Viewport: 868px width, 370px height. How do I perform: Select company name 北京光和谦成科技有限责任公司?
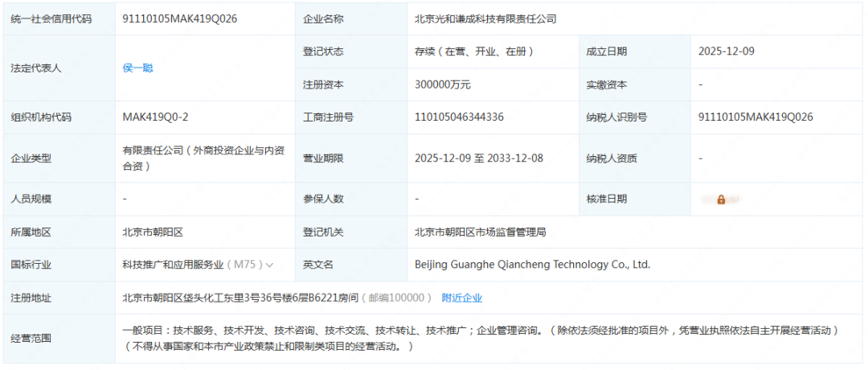pos(485,18)
